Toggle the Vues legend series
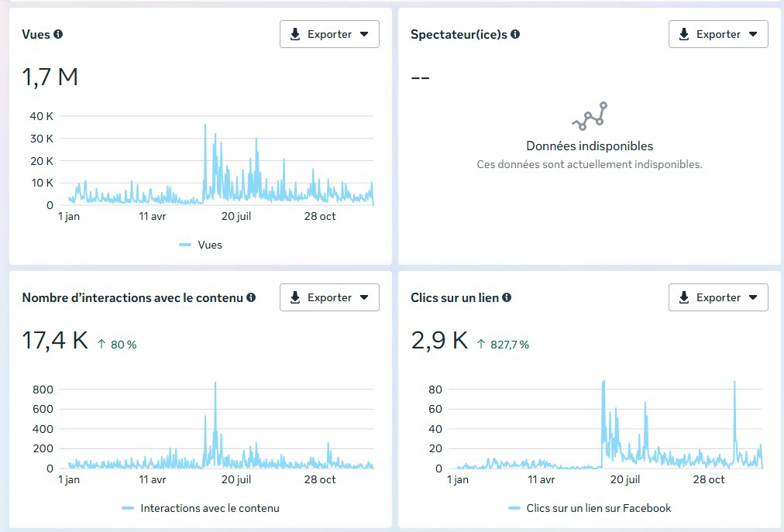This screenshot has height=532, width=784. (209, 245)
